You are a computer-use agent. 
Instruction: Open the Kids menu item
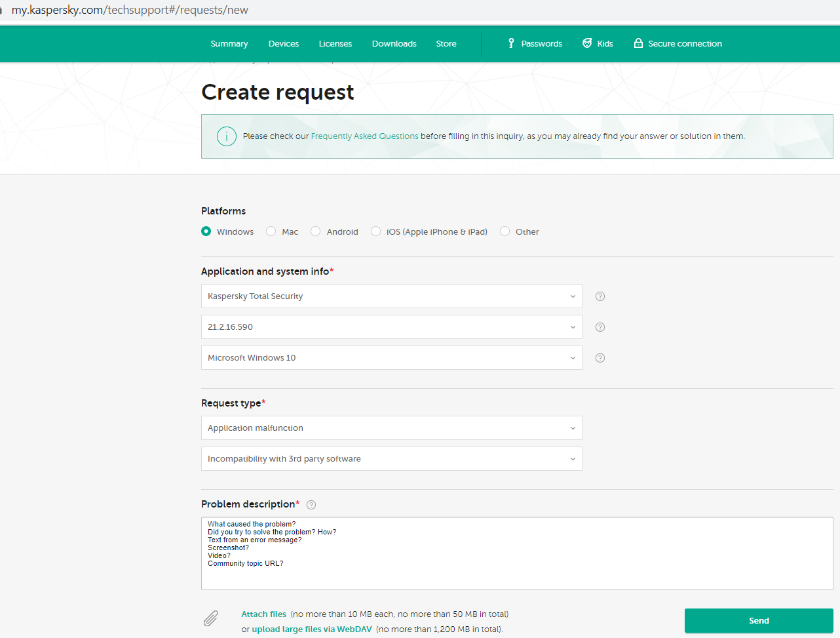click(598, 44)
